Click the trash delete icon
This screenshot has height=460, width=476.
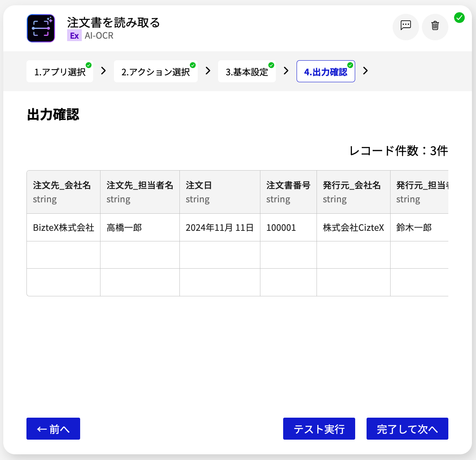(435, 25)
